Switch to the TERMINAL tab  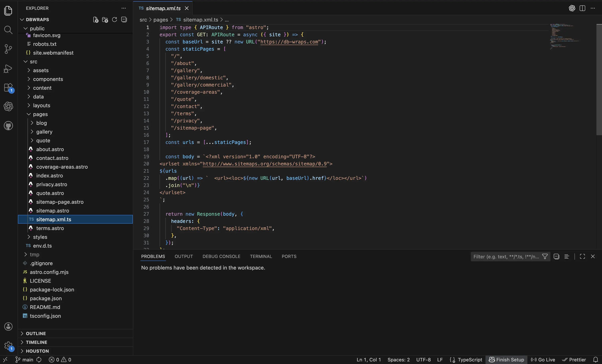[261, 256]
